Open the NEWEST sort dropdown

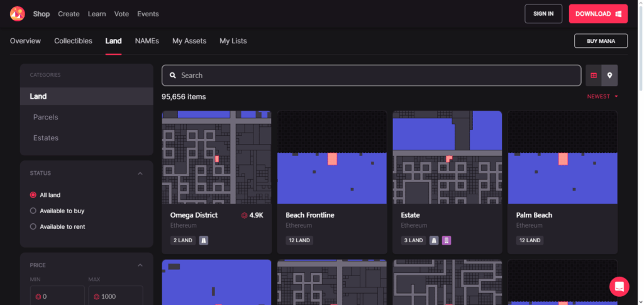point(602,96)
